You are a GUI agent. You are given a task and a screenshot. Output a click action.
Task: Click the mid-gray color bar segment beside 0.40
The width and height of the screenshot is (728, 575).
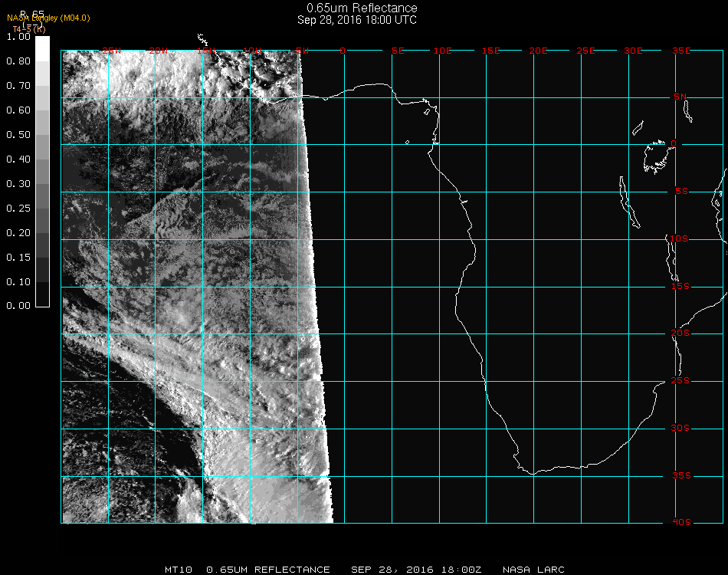pos(42,172)
